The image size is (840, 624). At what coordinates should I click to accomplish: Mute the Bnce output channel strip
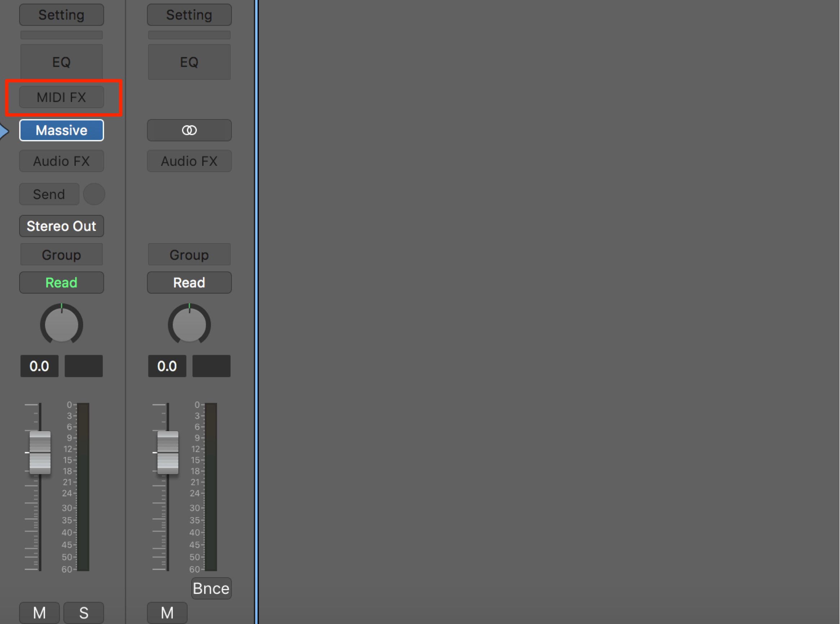[167, 613]
